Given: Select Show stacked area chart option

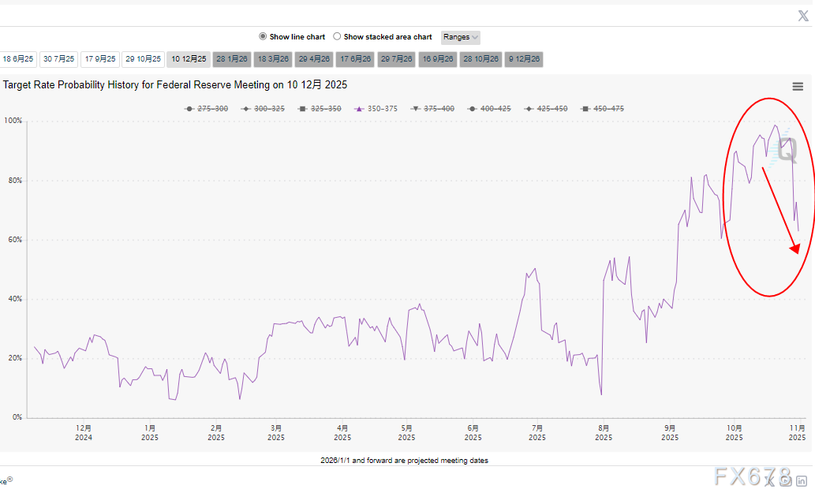Looking at the screenshot, I should pyautogui.click(x=338, y=37).
